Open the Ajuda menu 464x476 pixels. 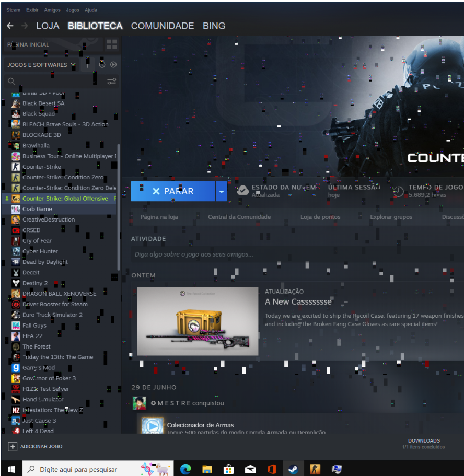coord(91,10)
